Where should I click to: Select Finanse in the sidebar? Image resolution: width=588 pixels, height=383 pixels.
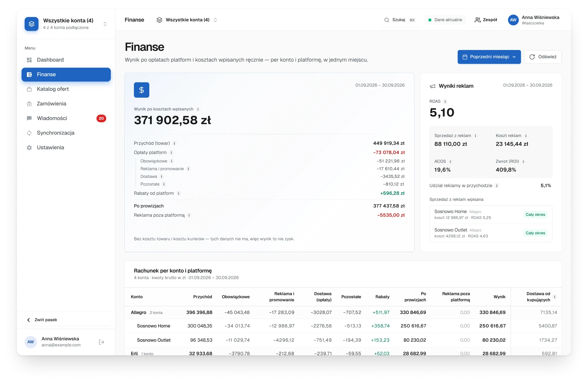pos(66,75)
